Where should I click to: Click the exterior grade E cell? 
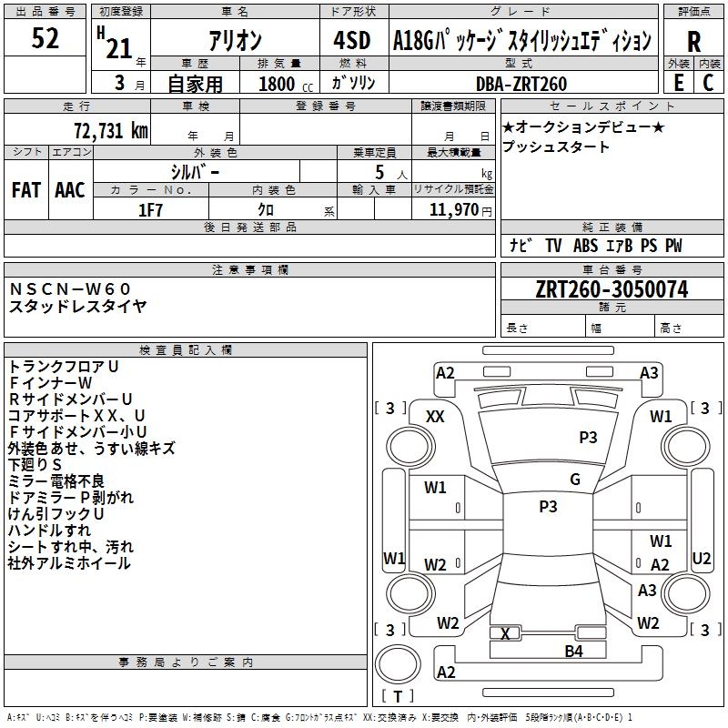(678, 83)
